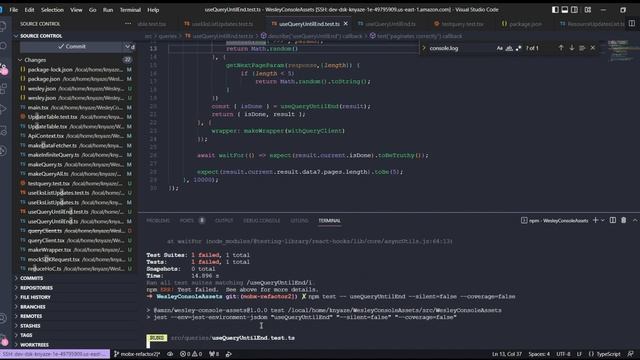The width and height of the screenshot is (640, 360).
Task: Open Run and Debug view icon
Action: click(x=3, y=109)
